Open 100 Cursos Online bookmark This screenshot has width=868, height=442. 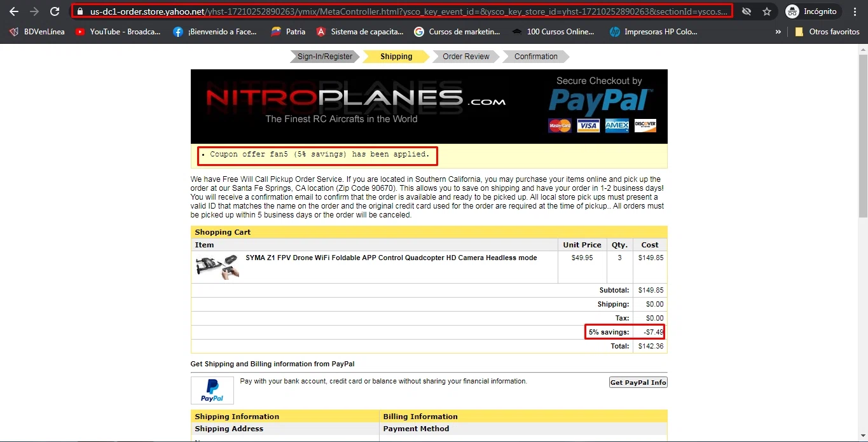555,31
